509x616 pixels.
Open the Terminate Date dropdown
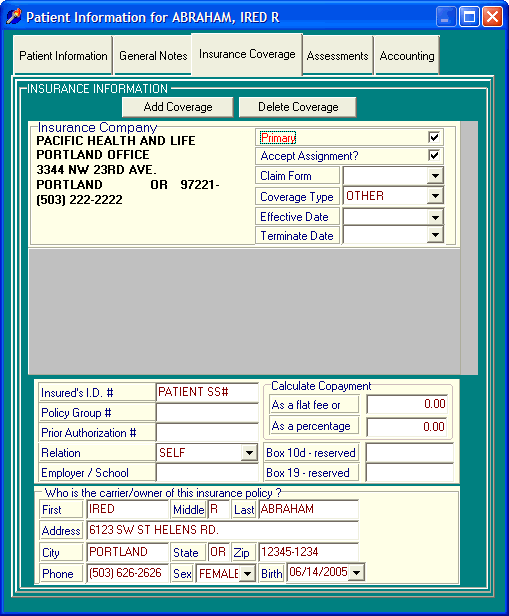(x=435, y=235)
